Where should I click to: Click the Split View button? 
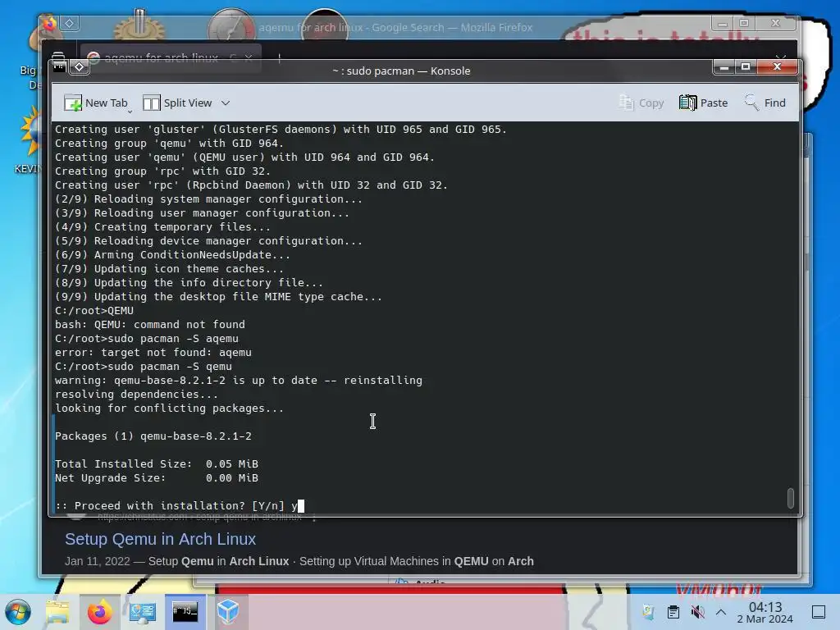(177, 103)
